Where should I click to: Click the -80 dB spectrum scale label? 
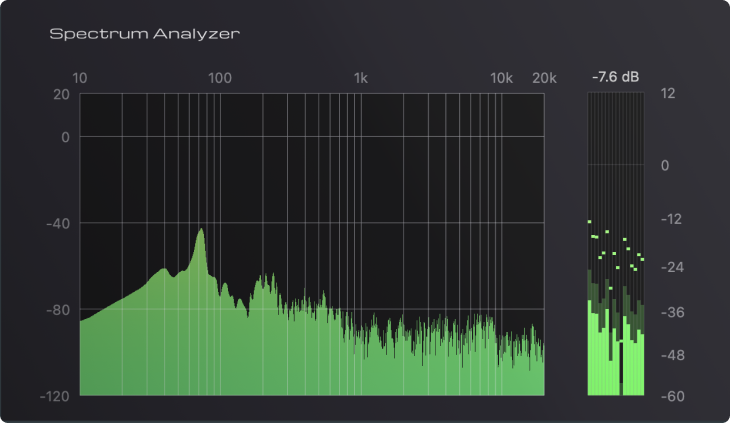coord(58,309)
